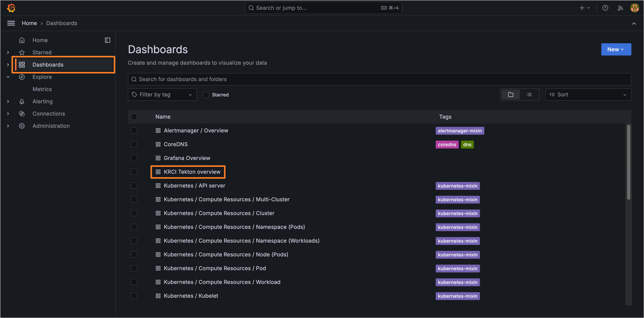Open the Alerting bell icon

(22, 101)
